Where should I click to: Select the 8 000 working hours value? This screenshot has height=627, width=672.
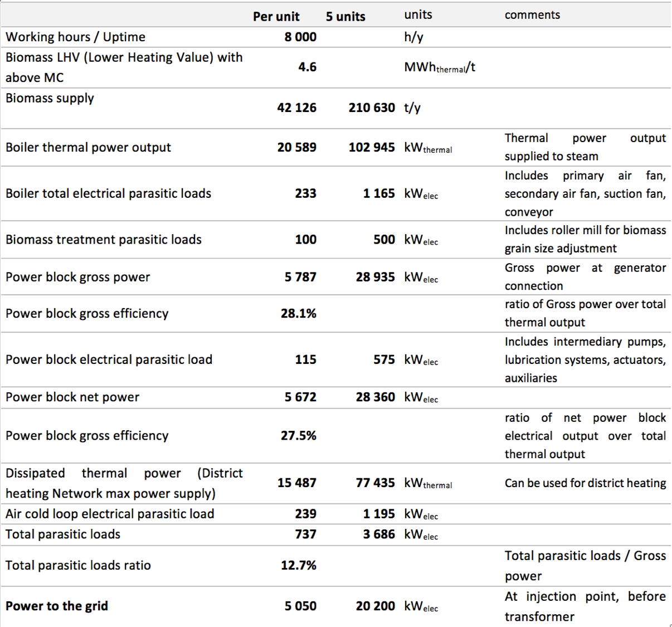300,37
